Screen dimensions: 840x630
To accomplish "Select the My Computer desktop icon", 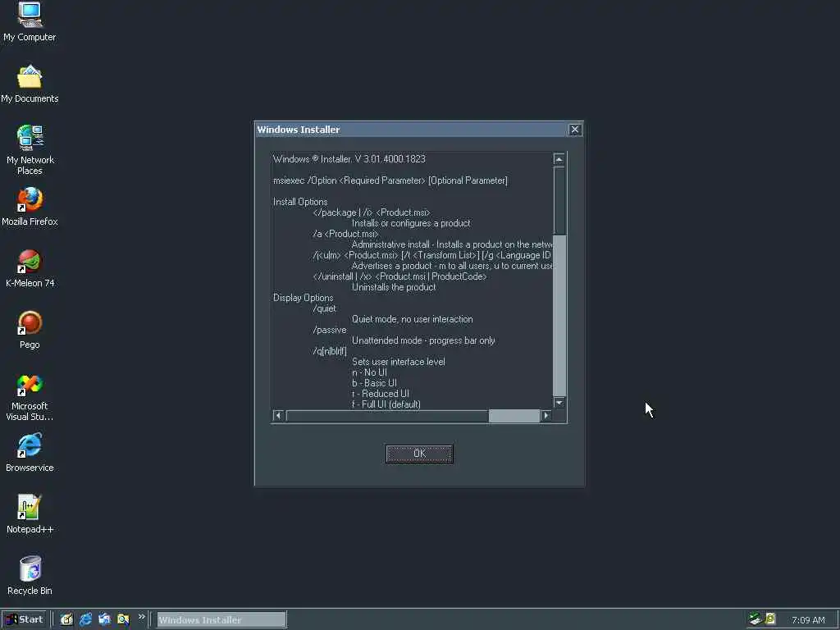I will pyautogui.click(x=30, y=22).
